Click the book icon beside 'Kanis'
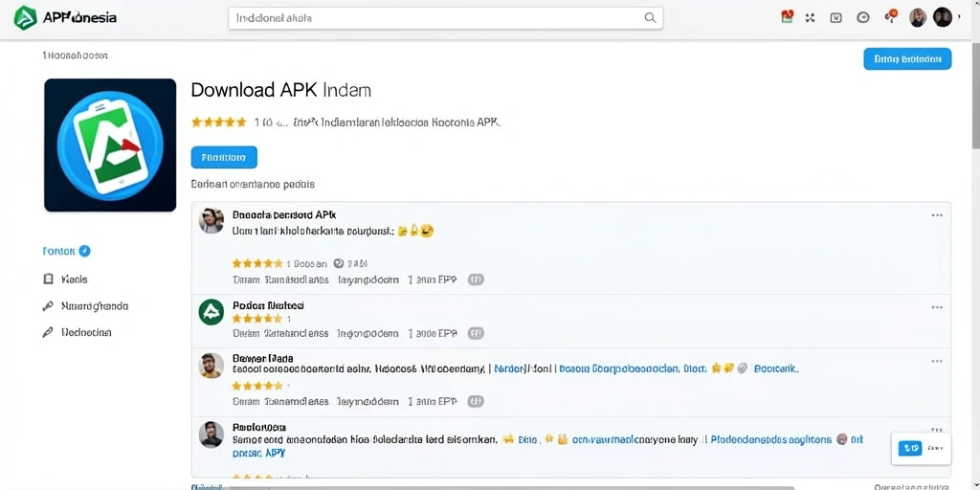Viewport: 980px width, 490px height. pyautogui.click(x=48, y=278)
